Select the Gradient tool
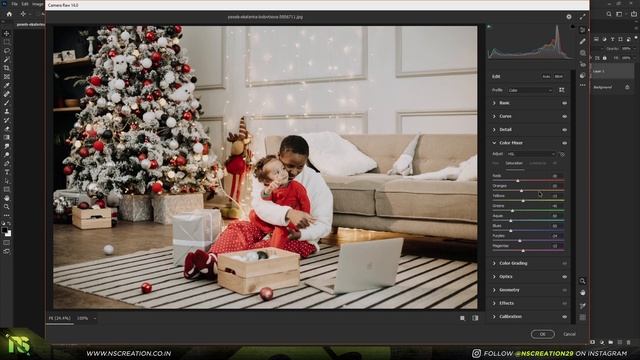The width and height of the screenshot is (640, 360). pyautogui.click(x=7, y=138)
